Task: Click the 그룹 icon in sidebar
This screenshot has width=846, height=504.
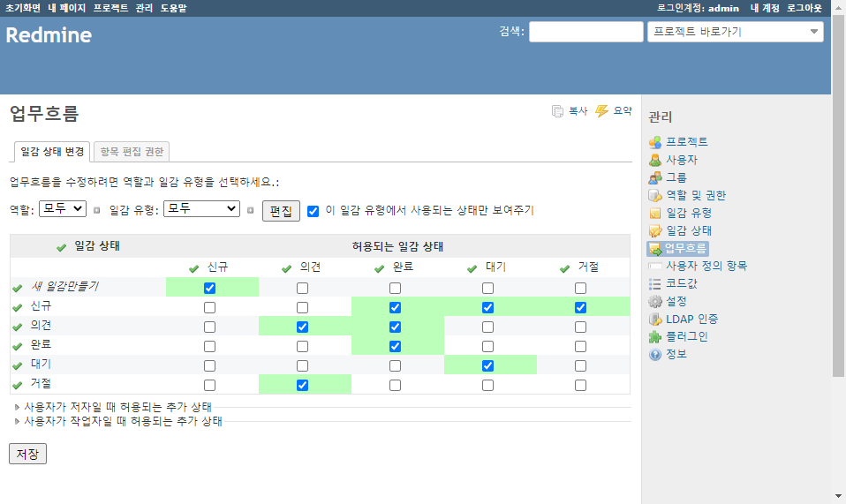Action: [655, 178]
